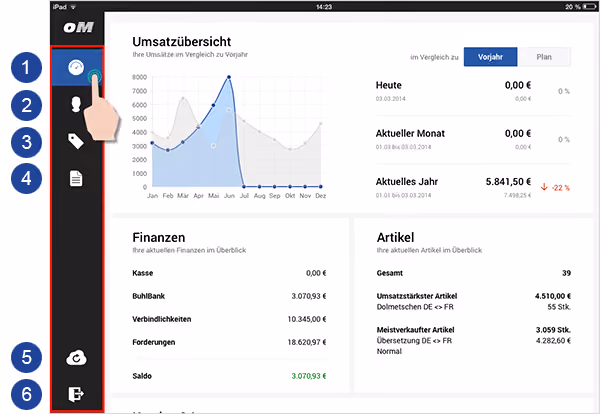Click the 10.345,00 € Verbindlichkeiten amount
The height and width of the screenshot is (414, 600).
coord(307,319)
